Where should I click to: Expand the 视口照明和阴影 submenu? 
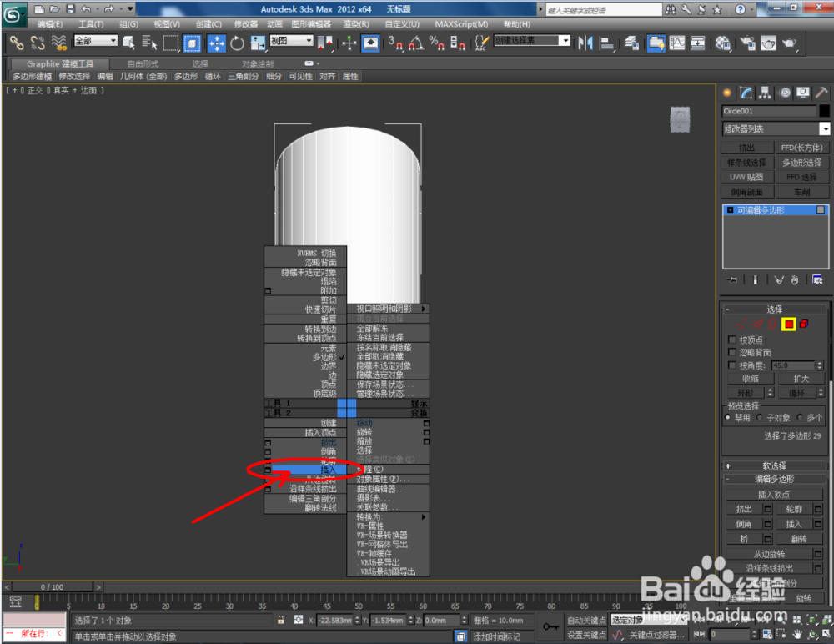coord(388,309)
